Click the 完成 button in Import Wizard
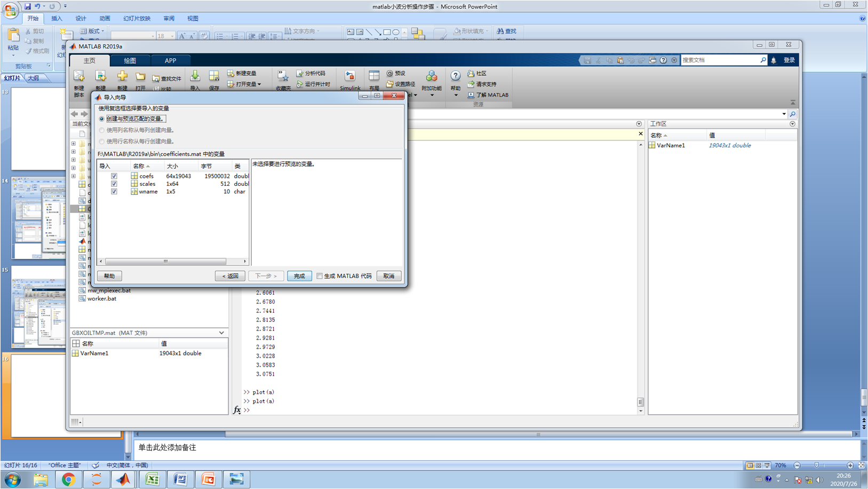Screen dimensions: 868x489 click(x=299, y=276)
